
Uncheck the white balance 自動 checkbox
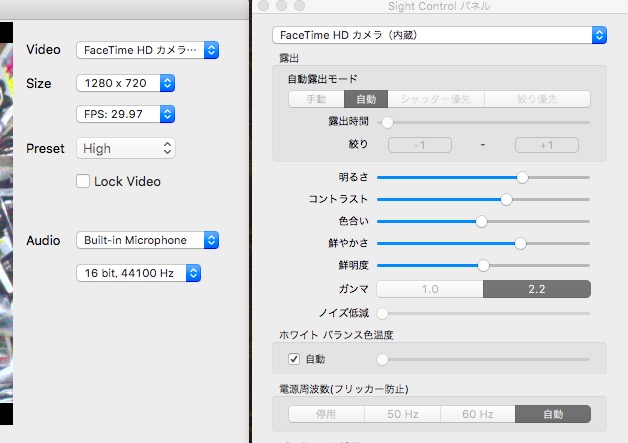click(x=294, y=358)
